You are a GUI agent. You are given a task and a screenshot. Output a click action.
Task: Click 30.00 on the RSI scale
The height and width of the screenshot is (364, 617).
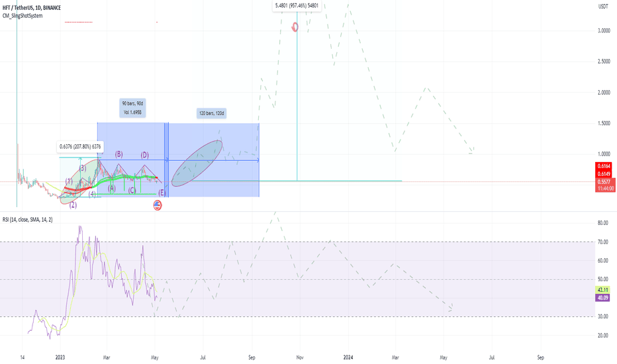pyautogui.click(x=603, y=316)
